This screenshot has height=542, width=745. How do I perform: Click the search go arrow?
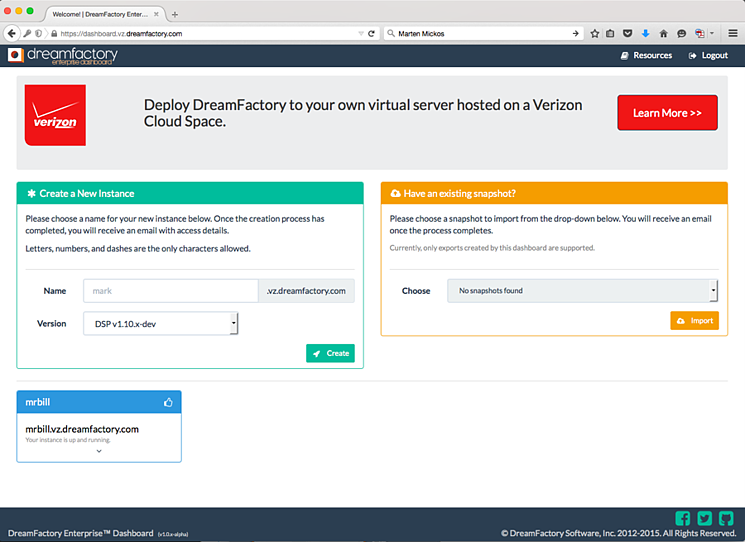click(575, 33)
